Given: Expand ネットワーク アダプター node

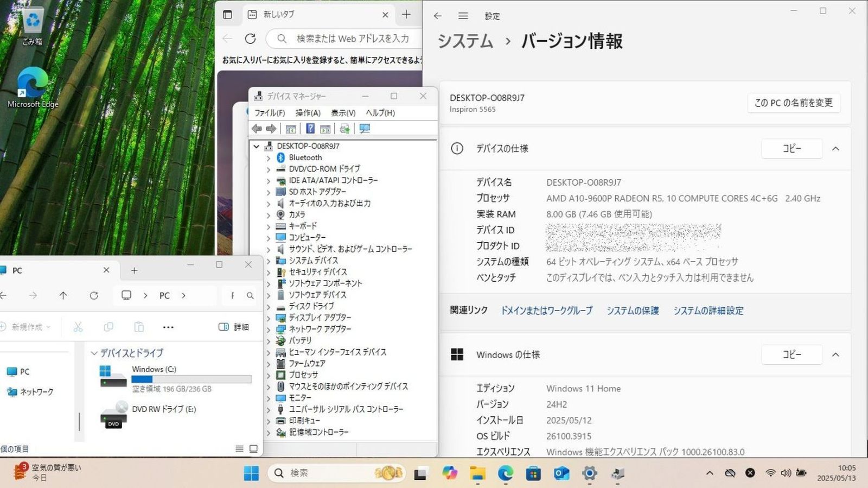Looking at the screenshot, I should click(x=268, y=329).
